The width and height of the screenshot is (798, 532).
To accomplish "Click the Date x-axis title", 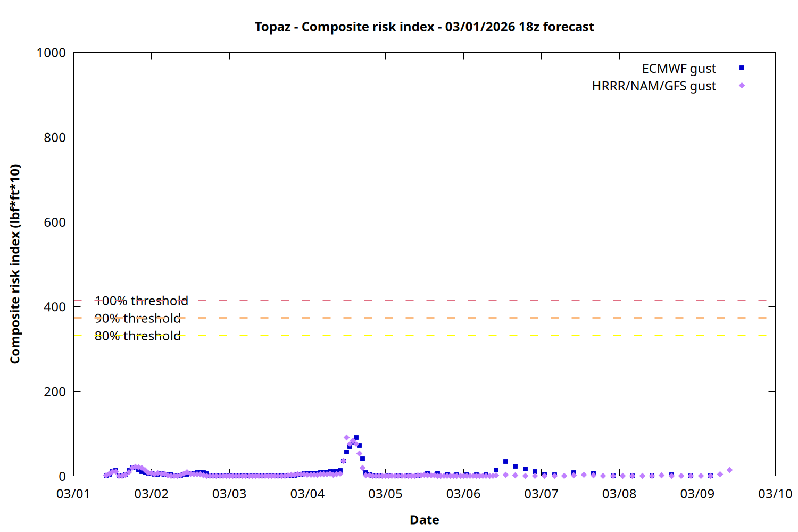I will [x=424, y=520].
